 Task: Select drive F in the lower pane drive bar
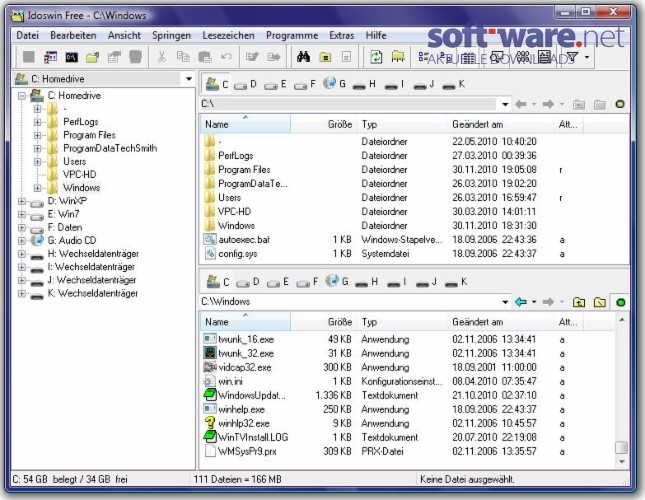pos(307,282)
